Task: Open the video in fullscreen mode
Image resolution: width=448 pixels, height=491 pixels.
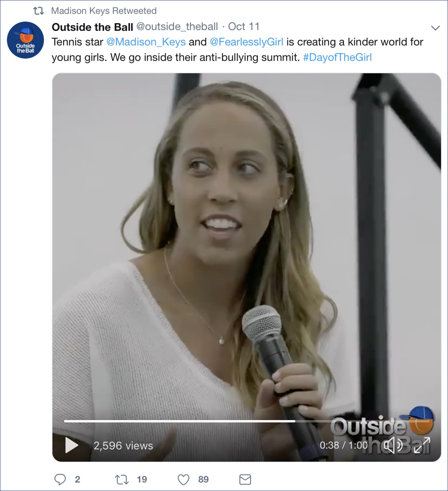Action: point(422,445)
